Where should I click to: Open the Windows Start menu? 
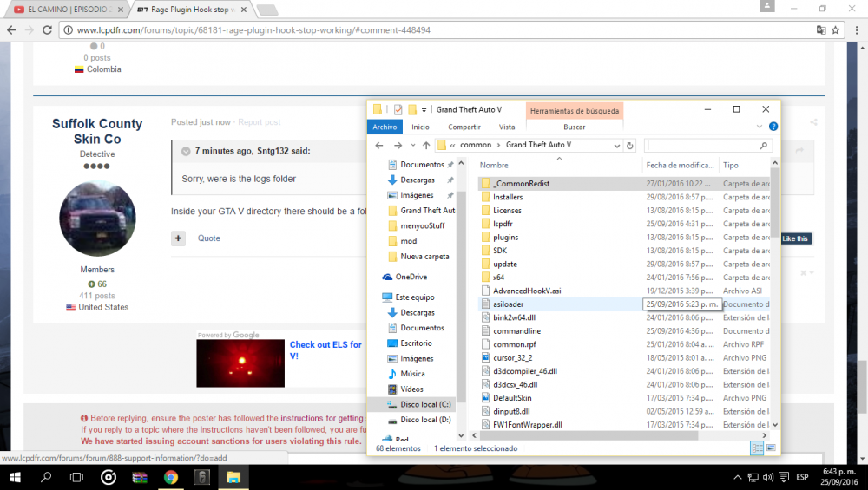pyautogui.click(x=15, y=477)
